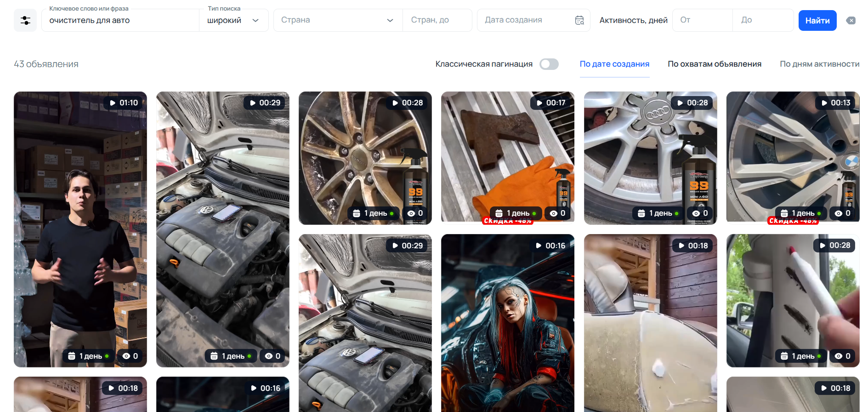Click play icon on the Audi wheel card

(680, 103)
